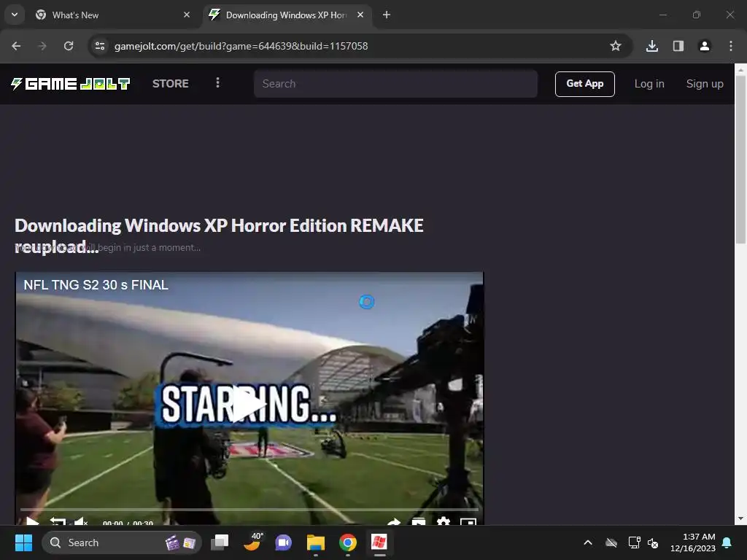The width and height of the screenshot is (747, 560).
Task: Share the video with the arrow icon
Action: [393, 522]
